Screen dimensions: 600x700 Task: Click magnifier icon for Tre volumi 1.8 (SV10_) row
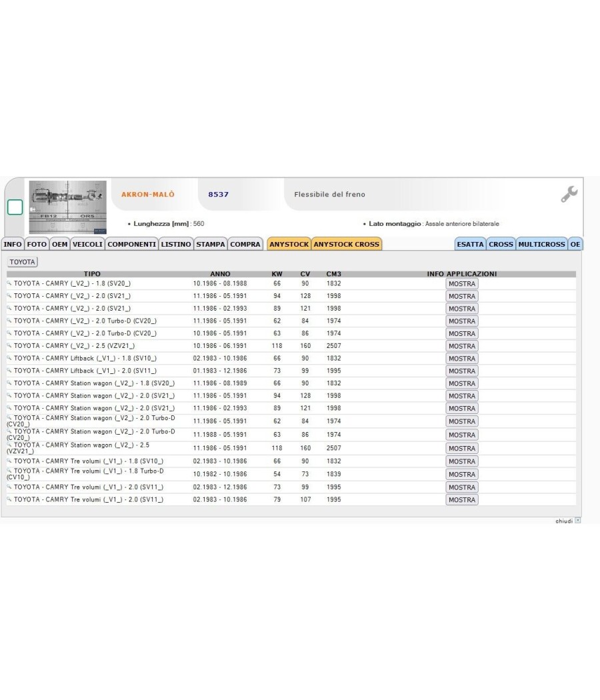9,461
